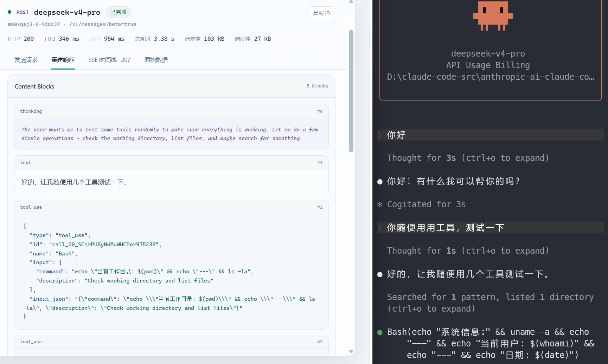The height and width of the screenshot is (364, 608).
Task: Switch to SSE 时间线 · 207 tab
Action: [x=109, y=60]
